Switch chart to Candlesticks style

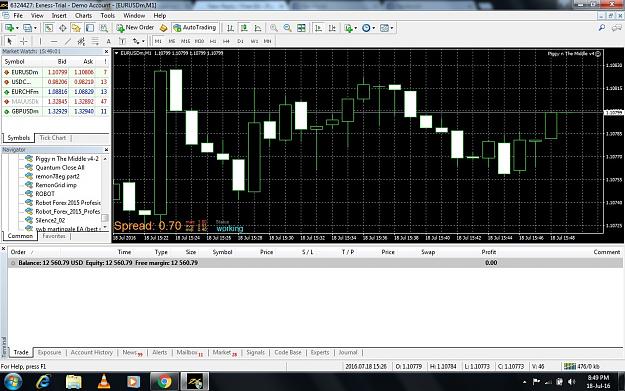[x=244, y=28]
